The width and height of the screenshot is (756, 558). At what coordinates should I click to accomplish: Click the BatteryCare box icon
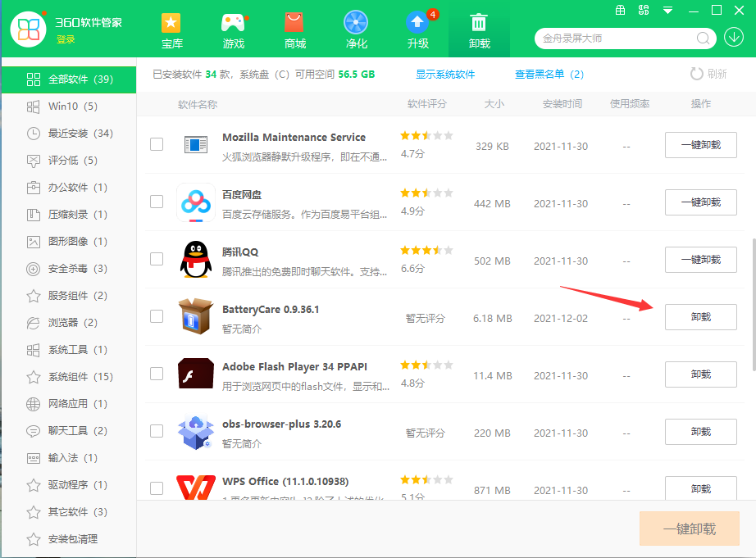click(x=196, y=316)
